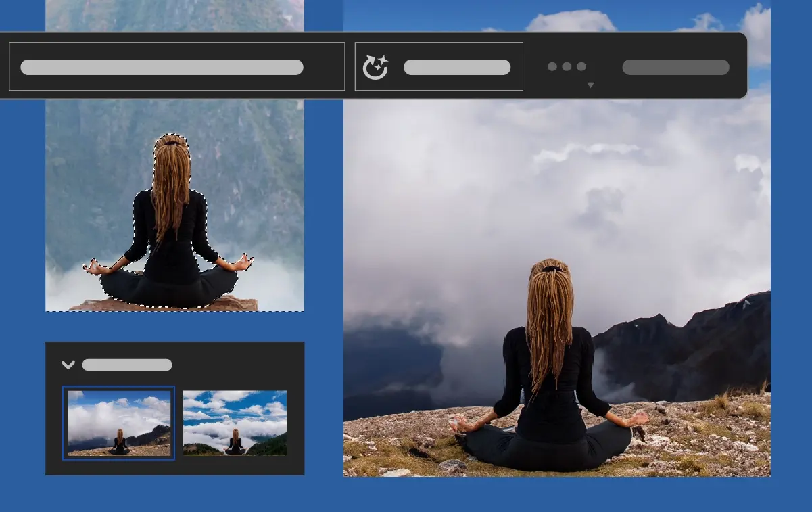Click the gray pill button on the taskbar right
Image resolution: width=812 pixels, height=512 pixels.
675,66
